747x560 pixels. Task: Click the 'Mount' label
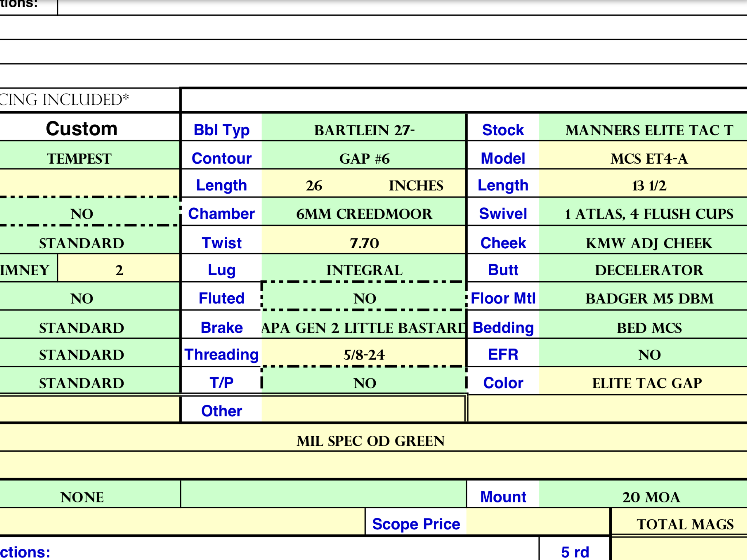click(503, 497)
